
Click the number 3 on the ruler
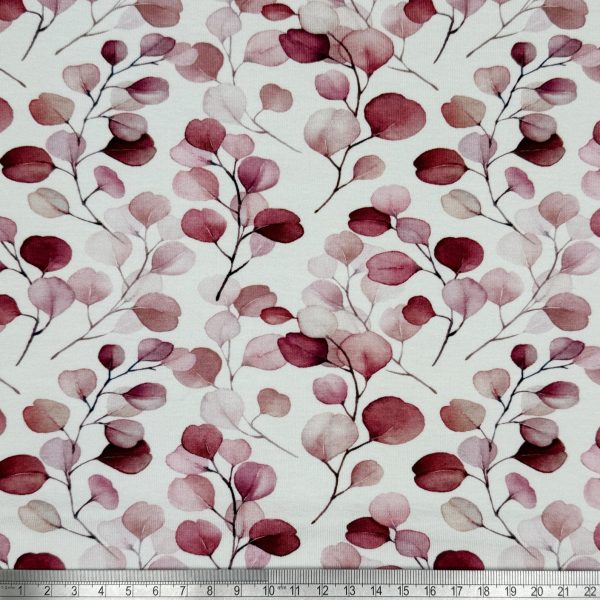(73, 590)
